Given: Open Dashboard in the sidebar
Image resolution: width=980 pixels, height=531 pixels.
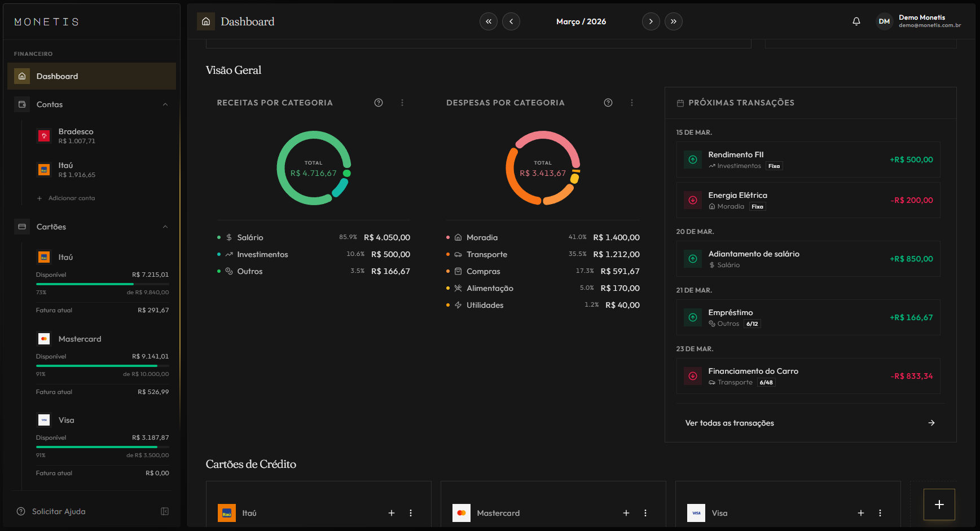Looking at the screenshot, I should click(91, 76).
